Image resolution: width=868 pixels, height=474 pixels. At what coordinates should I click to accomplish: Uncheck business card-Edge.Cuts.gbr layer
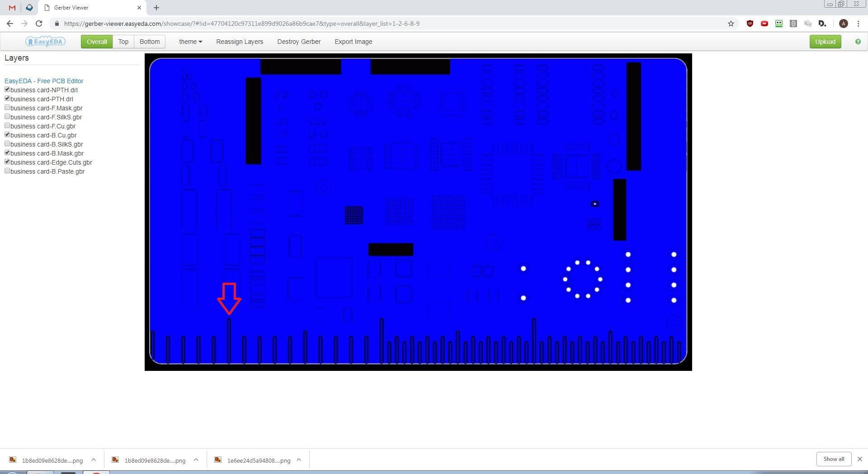7,162
